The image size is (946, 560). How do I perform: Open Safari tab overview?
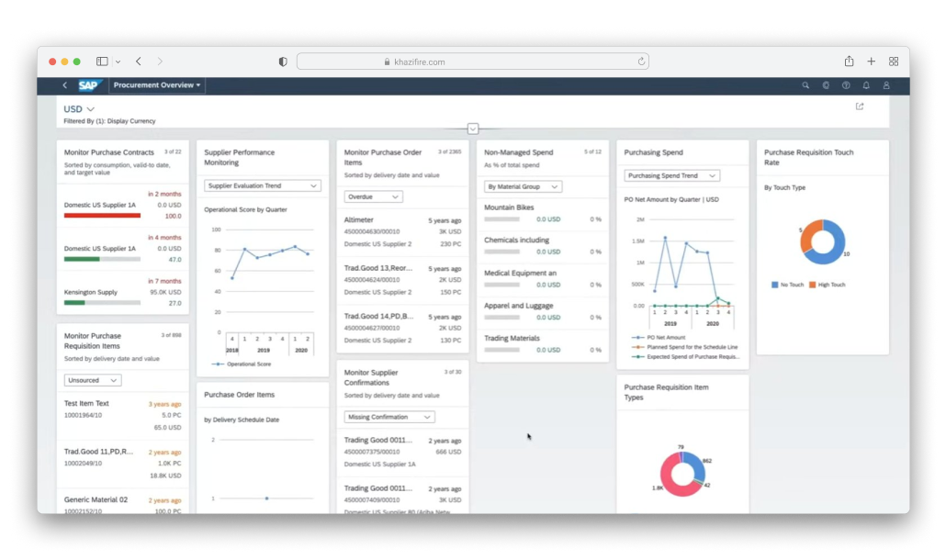[894, 62]
